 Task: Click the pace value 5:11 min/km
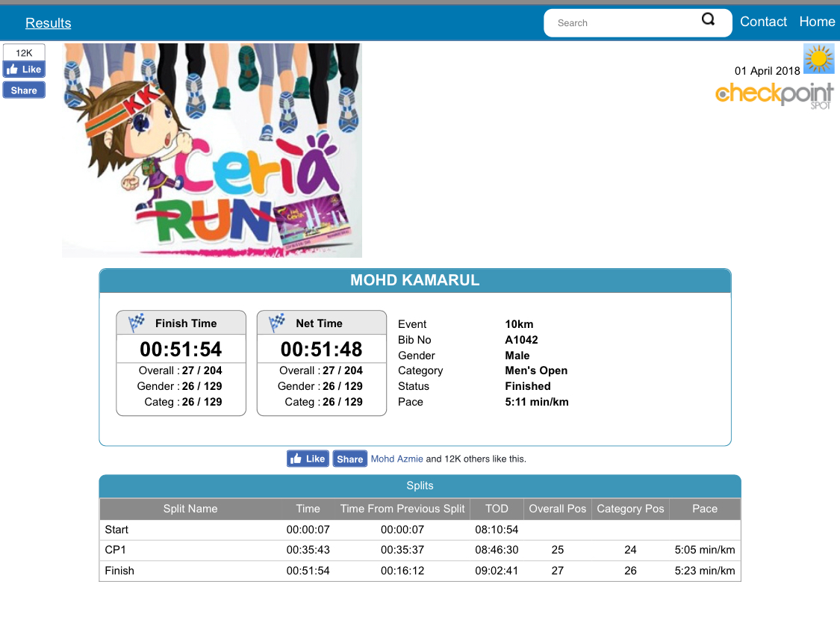tap(537, 402)
